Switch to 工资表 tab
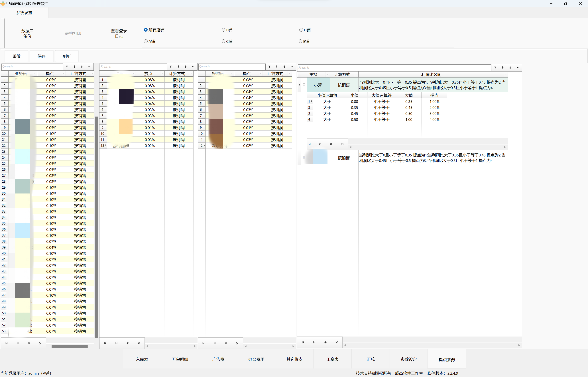This screenshot has height=377, width=588. coord(332,359)
